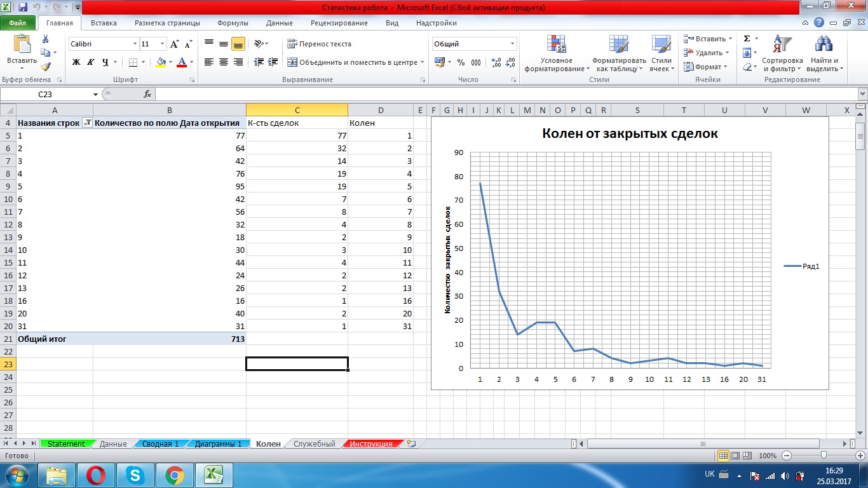Toggle bottom vertical alignment
This screenshot has height=488, width=868.
pos(238,44)
